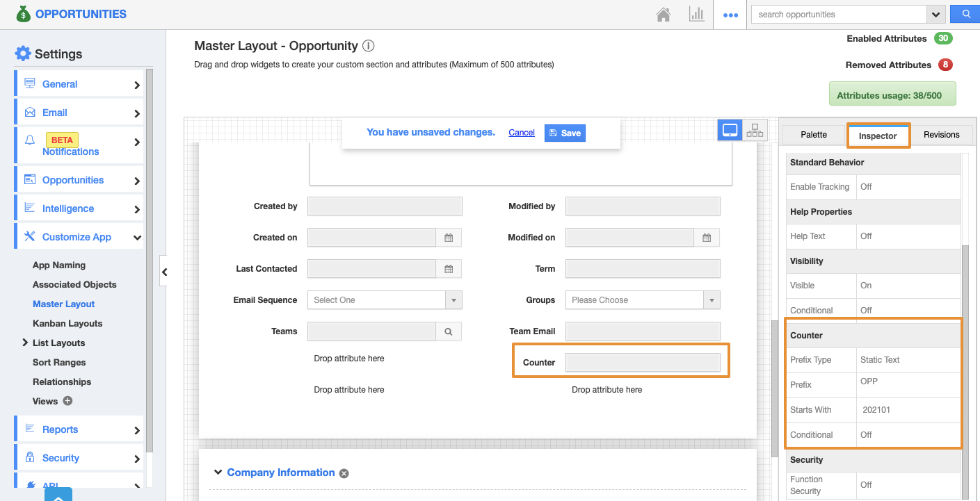The image size is (980, 501).
Task: Open the Groups Please Choose dropdown
Action: [642, 300]
